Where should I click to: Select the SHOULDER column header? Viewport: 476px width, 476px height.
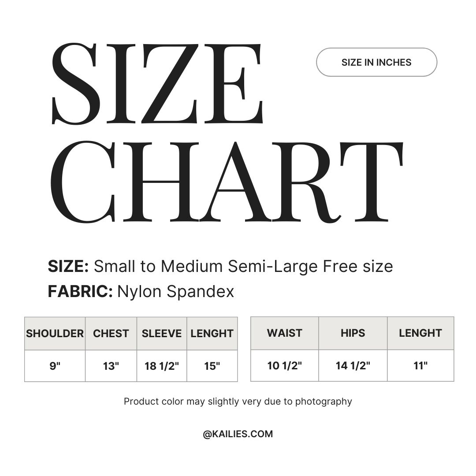point(55,334)
